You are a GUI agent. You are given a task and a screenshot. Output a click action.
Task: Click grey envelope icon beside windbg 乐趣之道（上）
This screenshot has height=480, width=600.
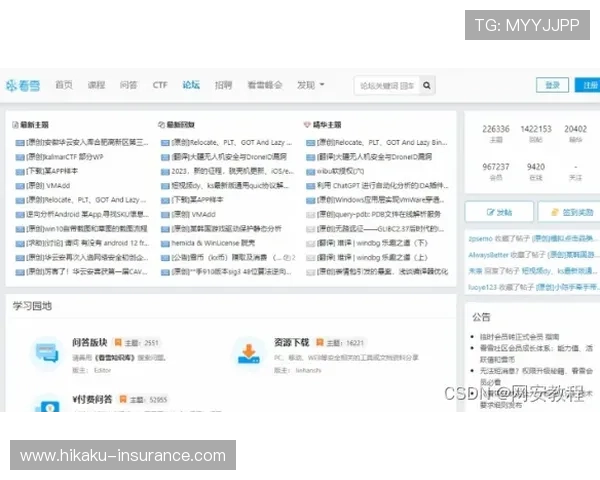pyautogui.click(x=310, y=258)
